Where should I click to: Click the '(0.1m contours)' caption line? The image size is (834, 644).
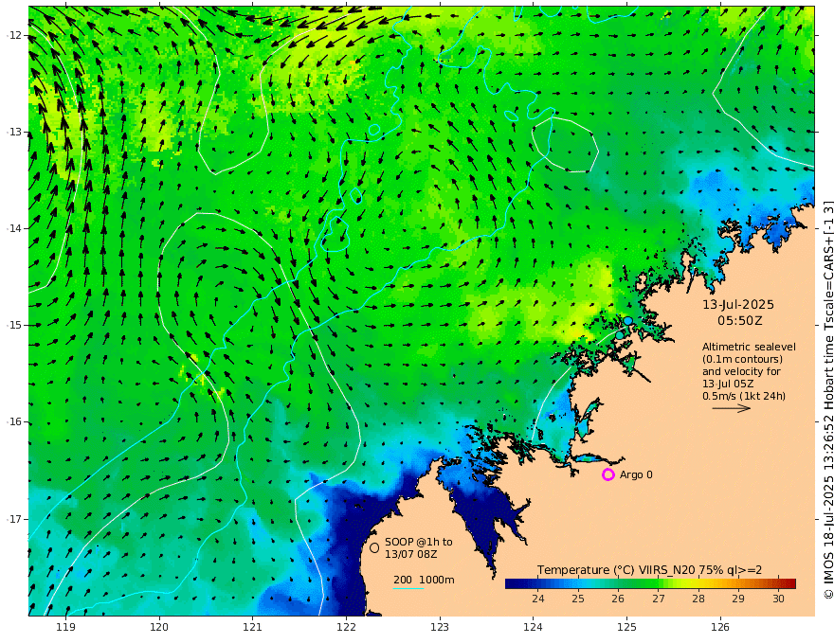742,359
